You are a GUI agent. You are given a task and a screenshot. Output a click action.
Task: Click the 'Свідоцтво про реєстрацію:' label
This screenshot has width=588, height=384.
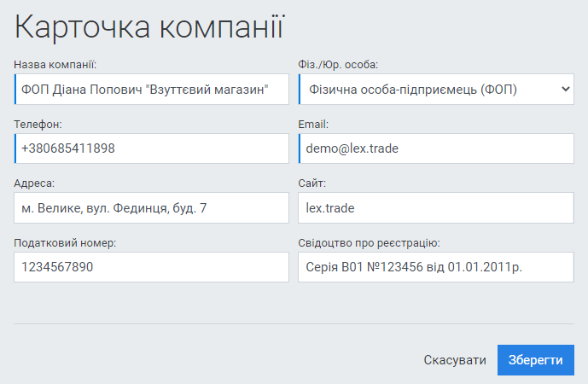pyautogui.click(x=369, y=243)
